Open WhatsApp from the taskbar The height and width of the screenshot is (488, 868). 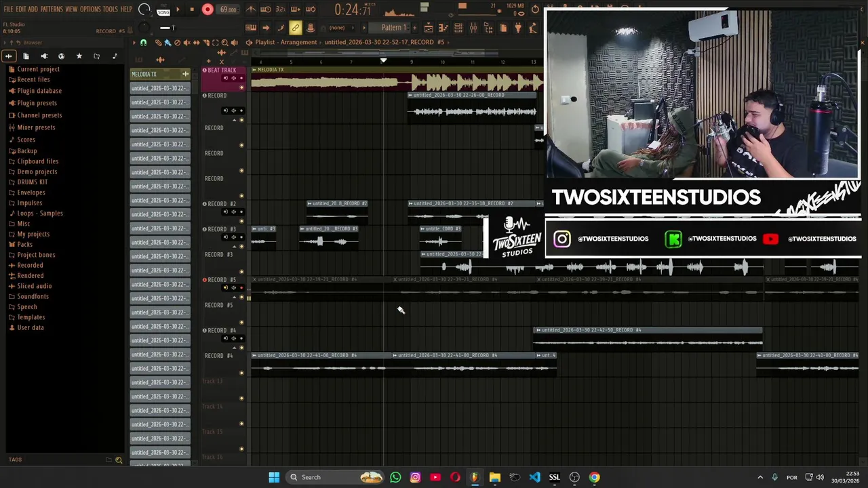click(x=395, y=477)
